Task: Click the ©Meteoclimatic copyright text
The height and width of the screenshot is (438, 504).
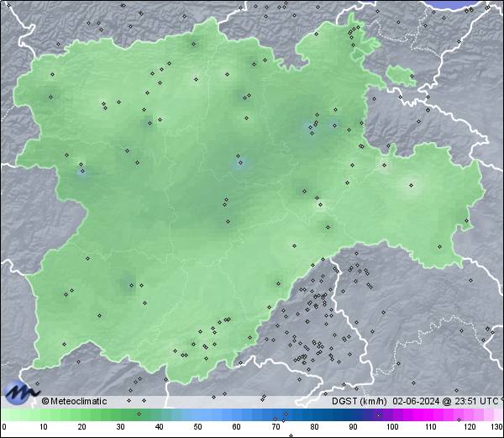Action: click(74, 401)
